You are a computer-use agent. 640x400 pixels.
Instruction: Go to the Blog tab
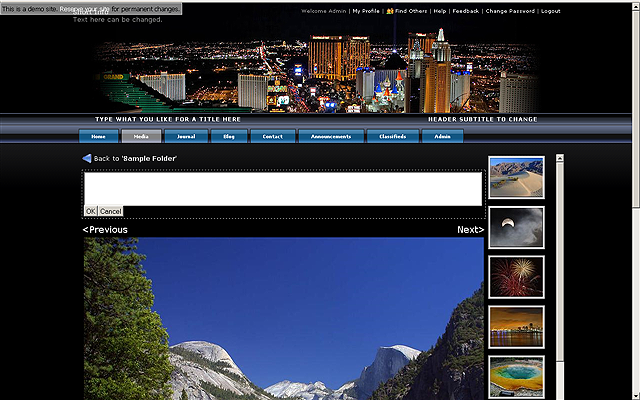(x=229, y=136)
